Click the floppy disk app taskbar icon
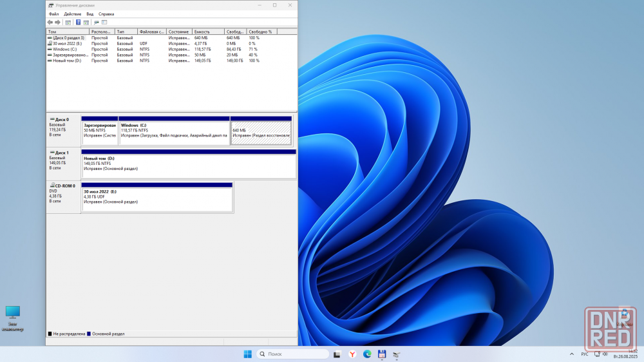The image size is (644, 362). (x=382, y=354)
